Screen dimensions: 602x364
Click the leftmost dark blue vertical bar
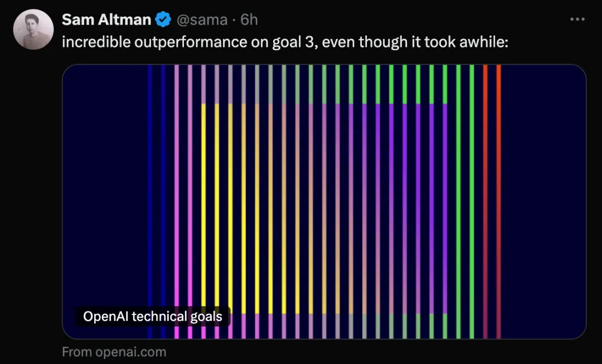click(x=150, y=202)
